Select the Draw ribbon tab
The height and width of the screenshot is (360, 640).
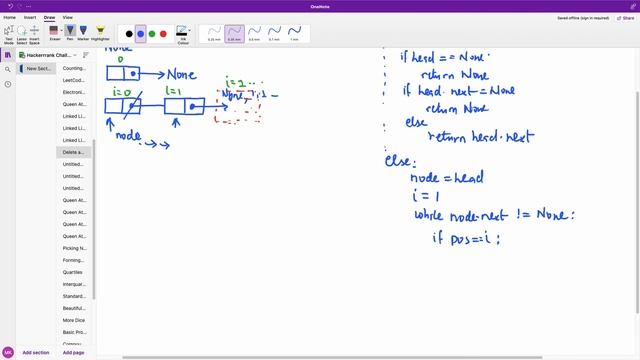pyautogui.click(x=49, y=18)
